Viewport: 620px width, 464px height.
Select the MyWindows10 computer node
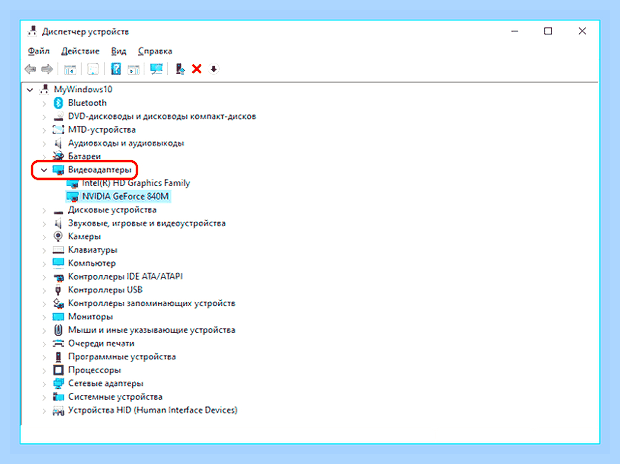(x=83, y=89)
